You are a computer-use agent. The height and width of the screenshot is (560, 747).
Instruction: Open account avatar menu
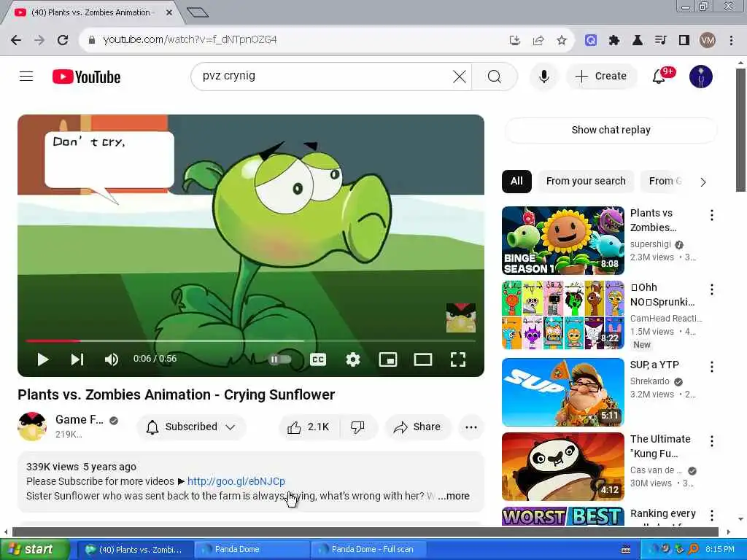(x=701, y=76)
